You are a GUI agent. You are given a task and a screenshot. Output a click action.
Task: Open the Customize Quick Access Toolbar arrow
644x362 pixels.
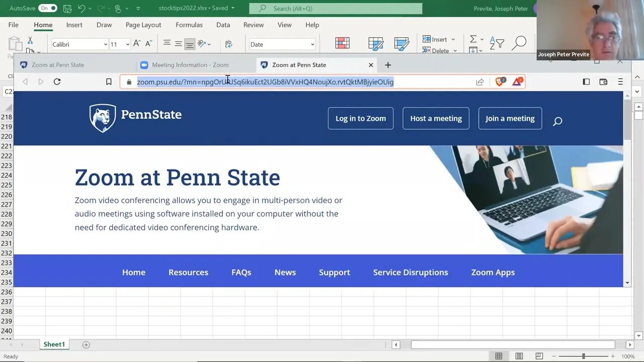pos(138,9)
